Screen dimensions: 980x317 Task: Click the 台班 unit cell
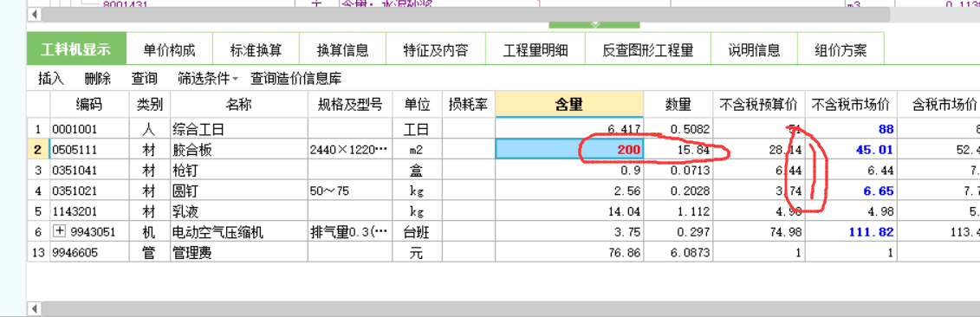pos(417,233)
